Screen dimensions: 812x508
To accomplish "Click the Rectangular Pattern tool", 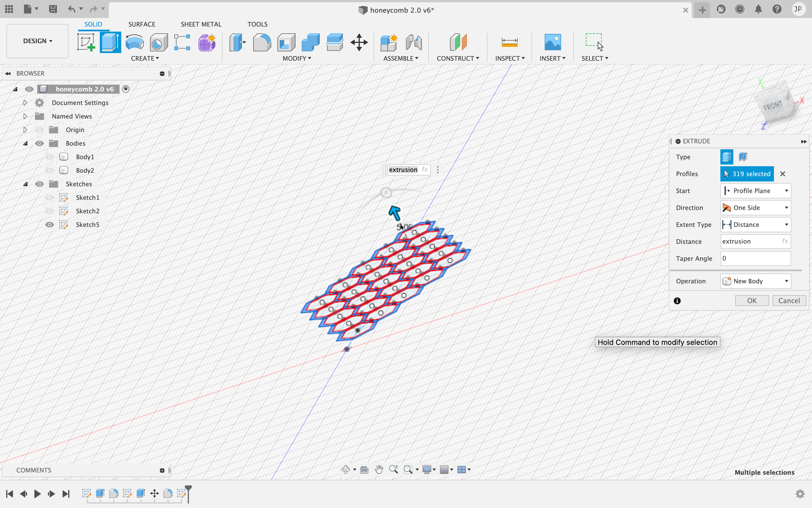I will click(182, 42).
